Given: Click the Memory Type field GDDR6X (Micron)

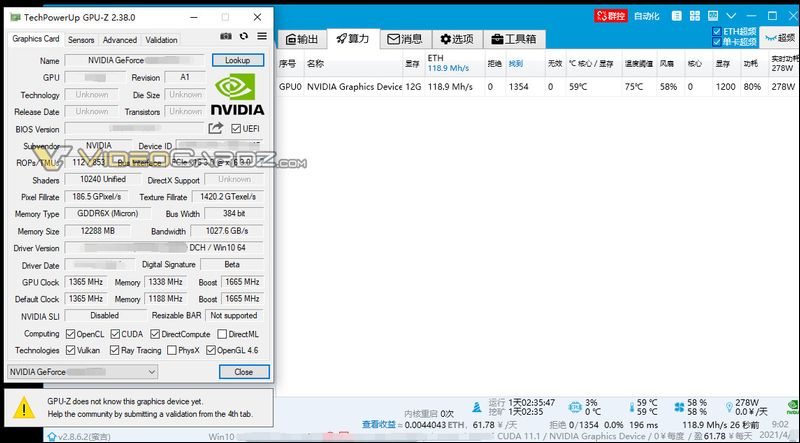Looking at the screenshot, I should [x=108, y=214].
